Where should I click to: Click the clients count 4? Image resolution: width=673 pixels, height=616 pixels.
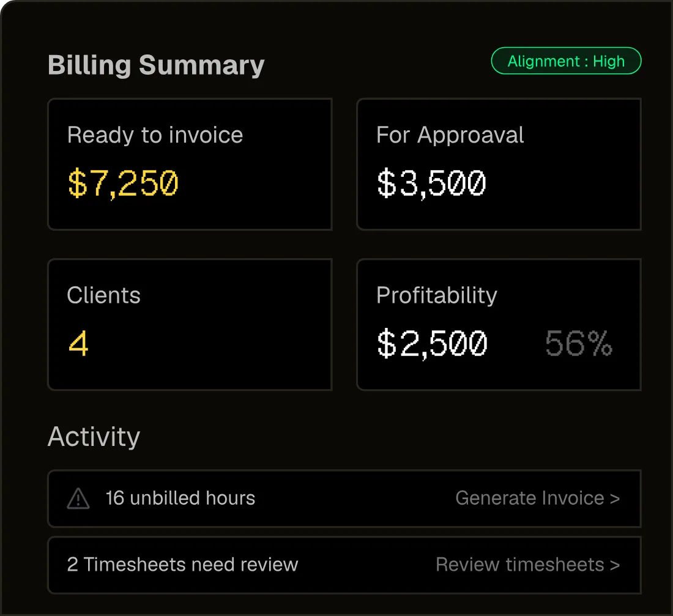(78, 343)
